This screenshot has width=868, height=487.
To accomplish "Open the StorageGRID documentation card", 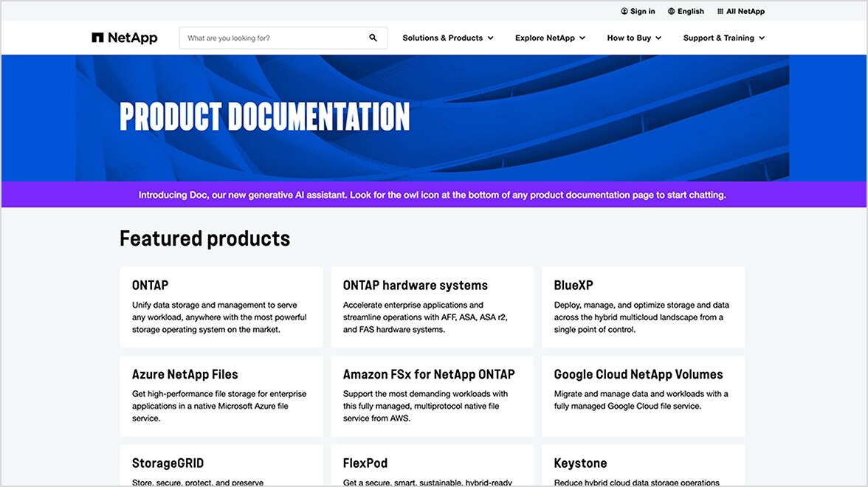I will (x=221, y=466).
